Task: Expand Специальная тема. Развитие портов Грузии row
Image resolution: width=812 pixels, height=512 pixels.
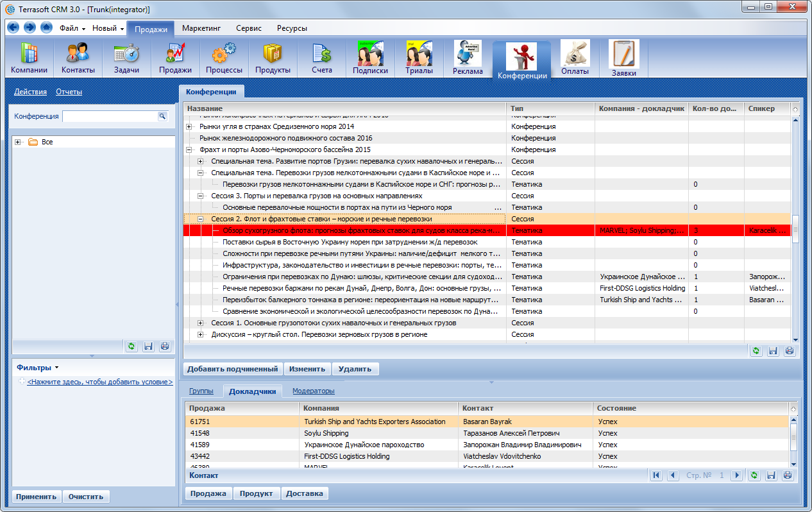Action: [x=201, y=161]
